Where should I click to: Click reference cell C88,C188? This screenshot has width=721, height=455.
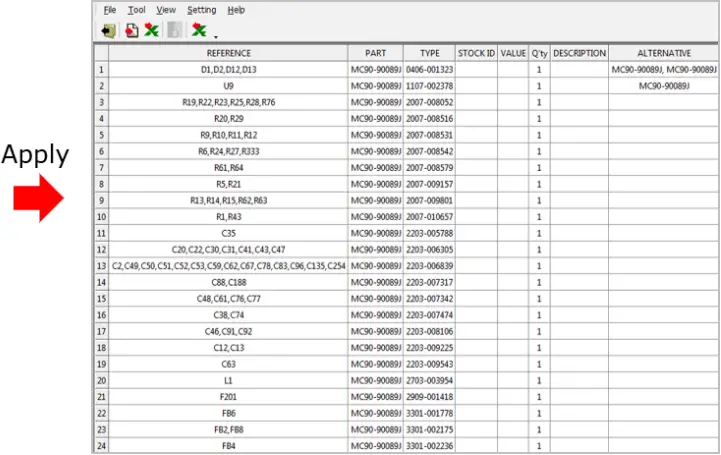click(229, 283)
